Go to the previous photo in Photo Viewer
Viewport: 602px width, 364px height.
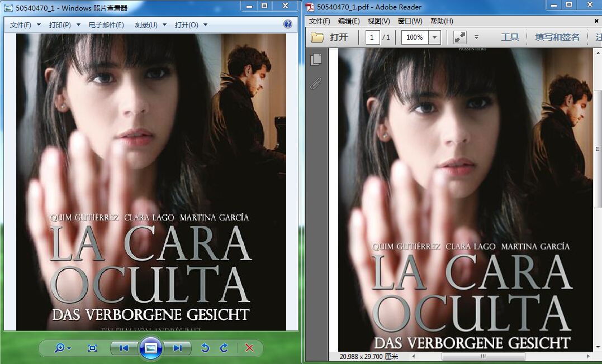click(x=124, y=348)
